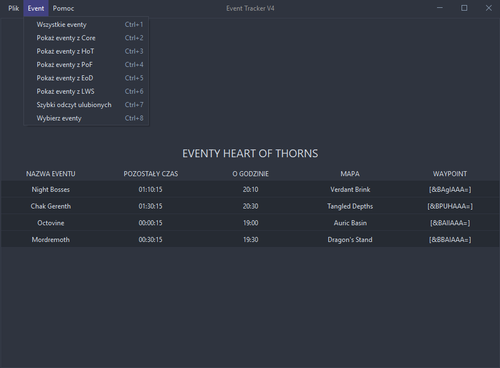
Task: Choose Pokaż eventy z Core
Action: [86, 38]
